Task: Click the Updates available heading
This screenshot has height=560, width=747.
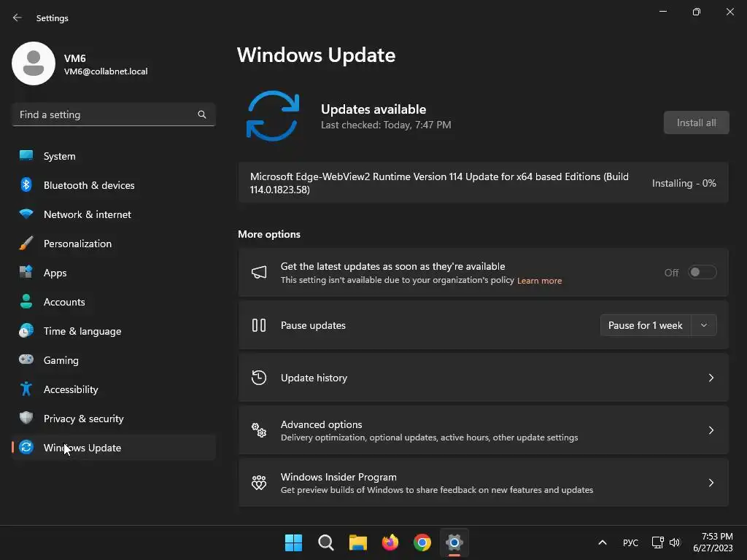Action: [373, 109]
